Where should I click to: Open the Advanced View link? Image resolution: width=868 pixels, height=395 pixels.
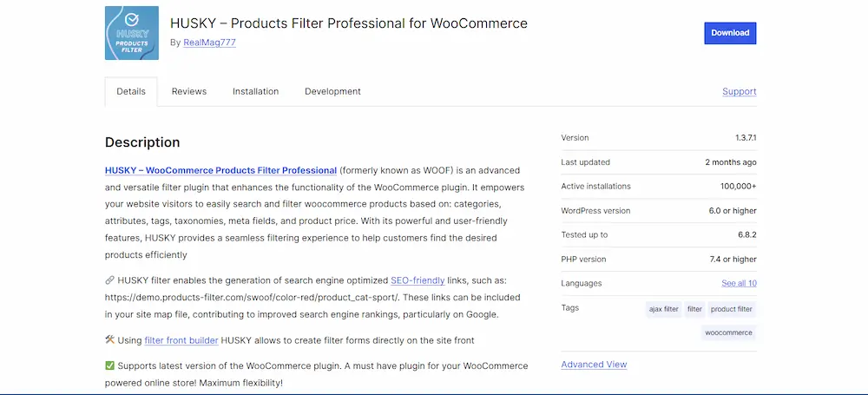pos(594,365)
